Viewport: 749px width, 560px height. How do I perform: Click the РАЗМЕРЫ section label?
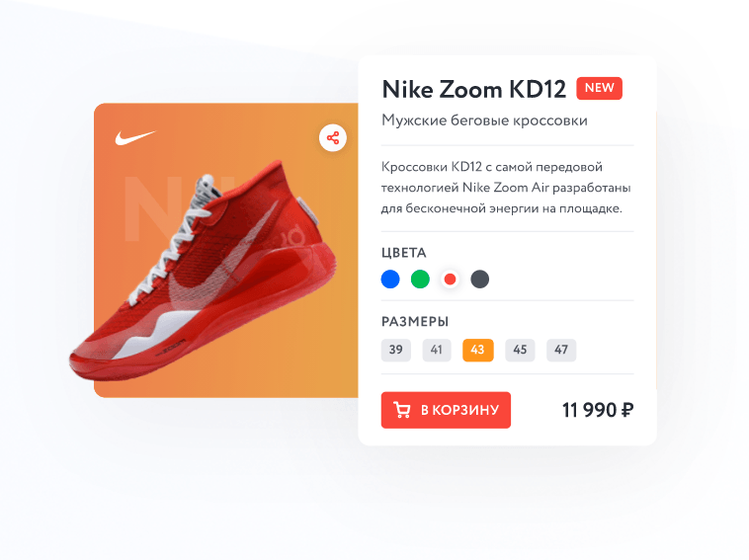(415, 322)
